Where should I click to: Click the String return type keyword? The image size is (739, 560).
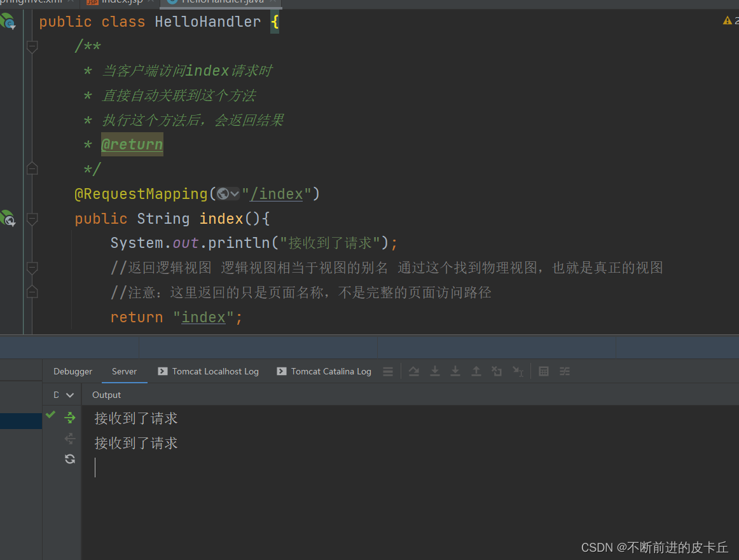pyautogui.click(x=163, y=219)
